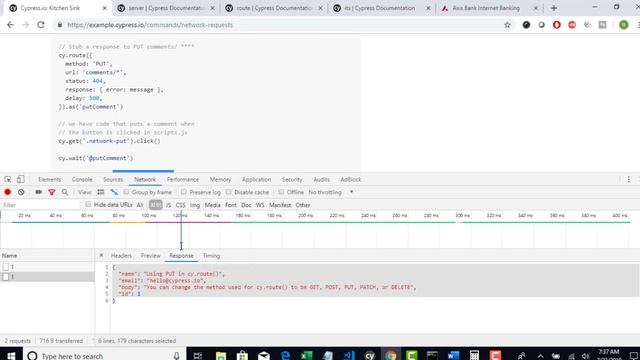Check the Disable cache option

point(229,192)
